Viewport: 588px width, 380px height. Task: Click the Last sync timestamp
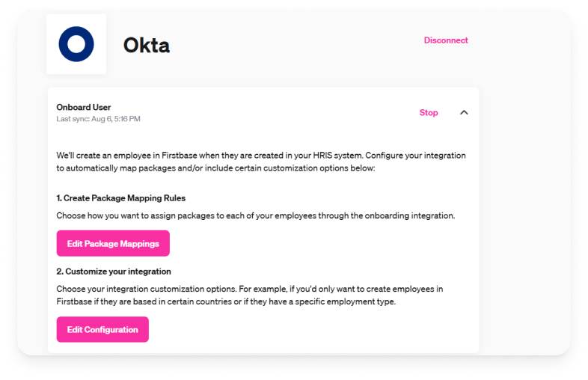98,119
